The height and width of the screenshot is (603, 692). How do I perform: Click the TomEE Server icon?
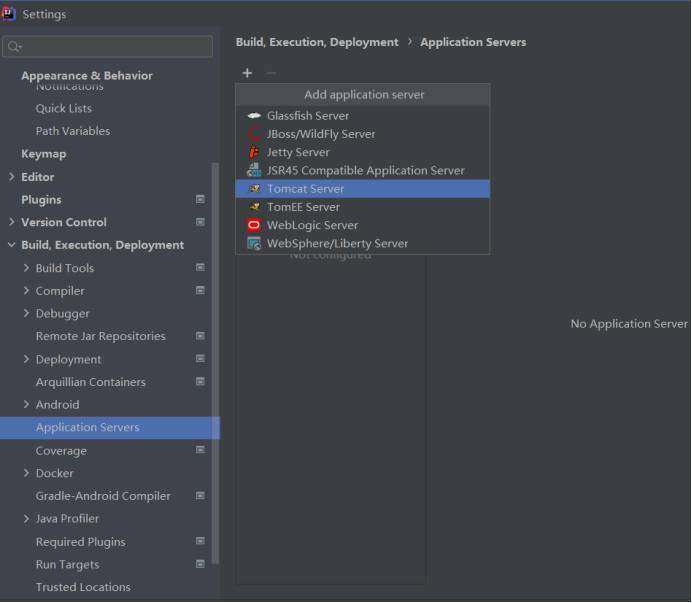click(254, 207)
